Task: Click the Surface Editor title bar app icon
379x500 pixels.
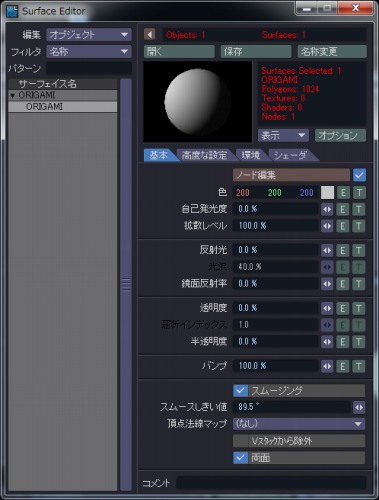Action: click(x=12, y=11)
